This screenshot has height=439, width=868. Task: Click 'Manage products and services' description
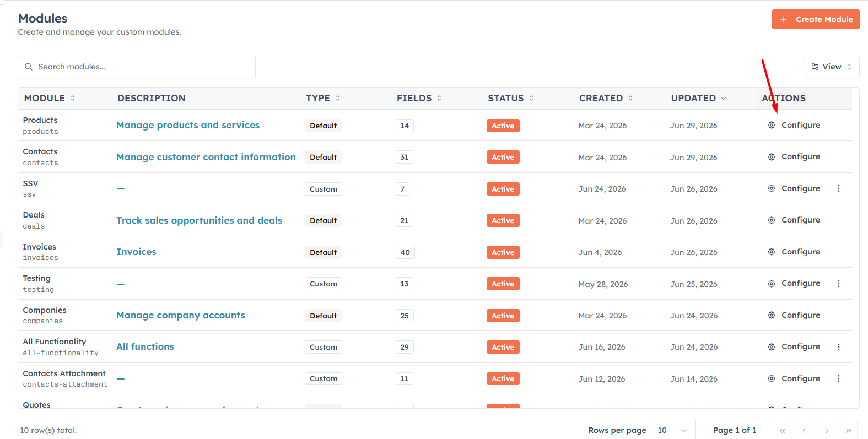pyautogui.click(x=188, y=125)
